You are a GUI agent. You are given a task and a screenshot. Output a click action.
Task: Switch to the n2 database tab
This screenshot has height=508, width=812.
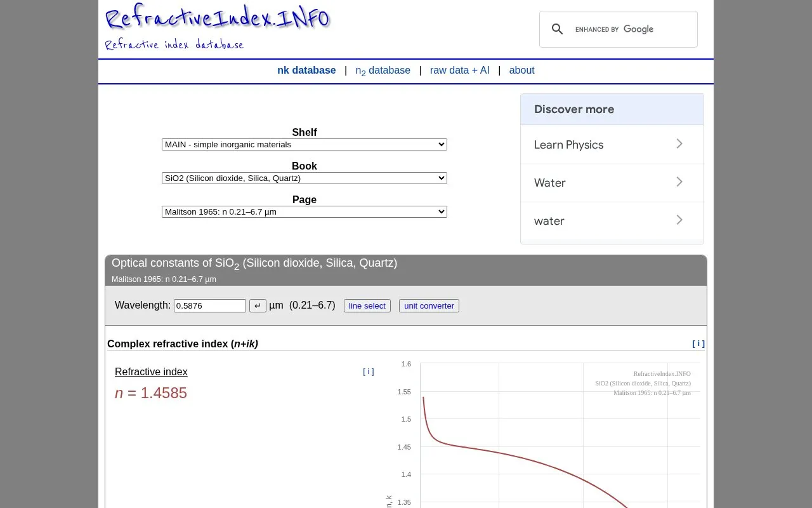383,71
